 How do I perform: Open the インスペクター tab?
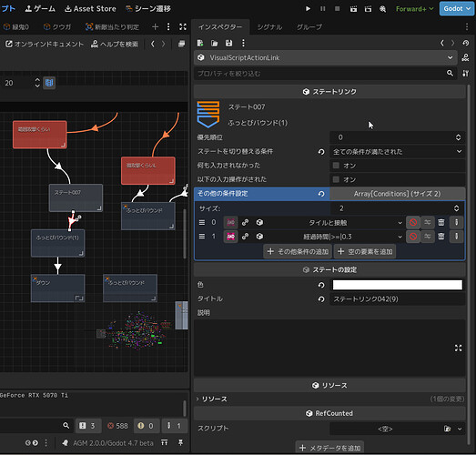click(220, 27)
